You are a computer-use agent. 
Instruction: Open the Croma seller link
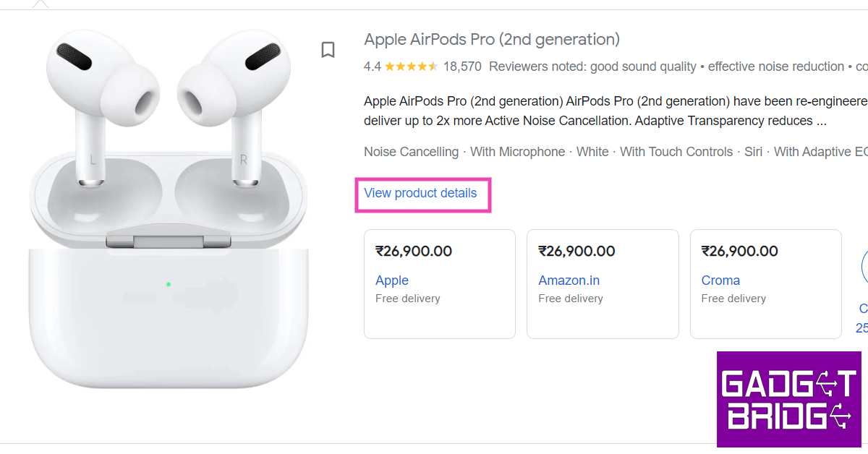pyautogui.click(x=720, y=280)
